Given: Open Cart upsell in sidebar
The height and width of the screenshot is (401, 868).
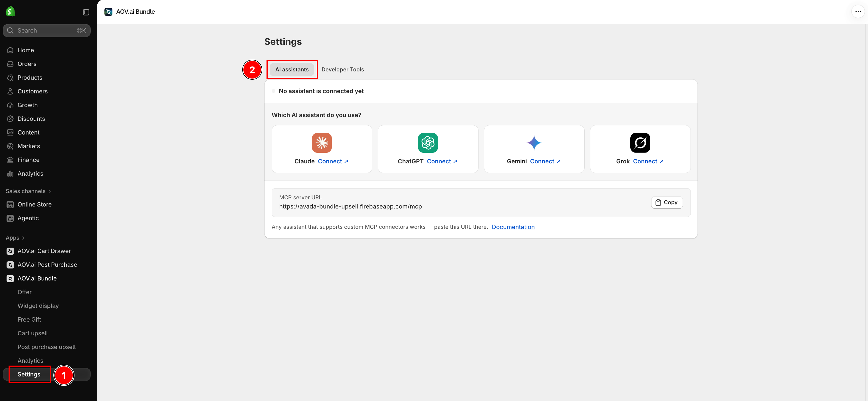Looking at the screenshot, I should [33, 333].
